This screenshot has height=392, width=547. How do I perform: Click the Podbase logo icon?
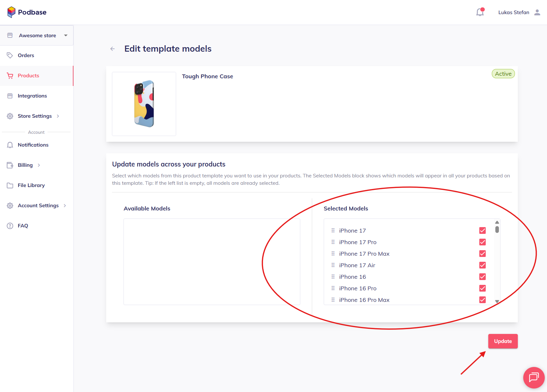click(x=11, y=12)
